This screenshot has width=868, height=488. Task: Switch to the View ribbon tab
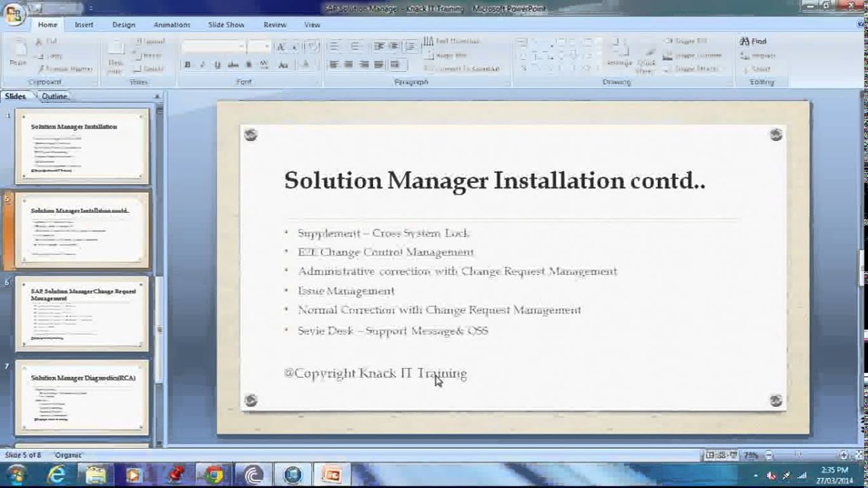point(312,24)
